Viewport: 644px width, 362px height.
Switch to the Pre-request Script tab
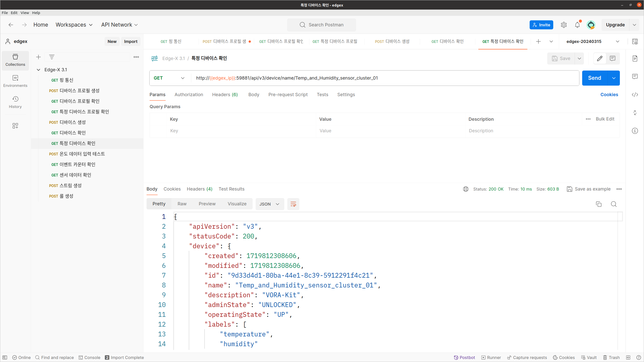(288, 95)
